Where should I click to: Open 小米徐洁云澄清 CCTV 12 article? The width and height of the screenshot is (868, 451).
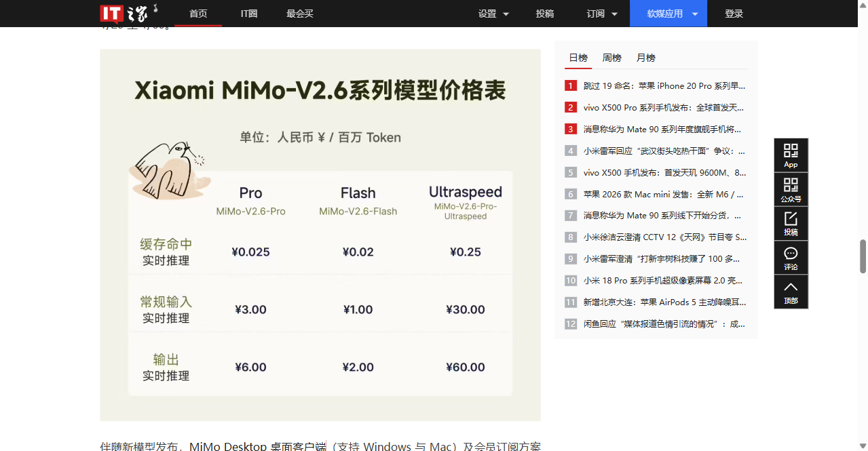pos(664,237)
